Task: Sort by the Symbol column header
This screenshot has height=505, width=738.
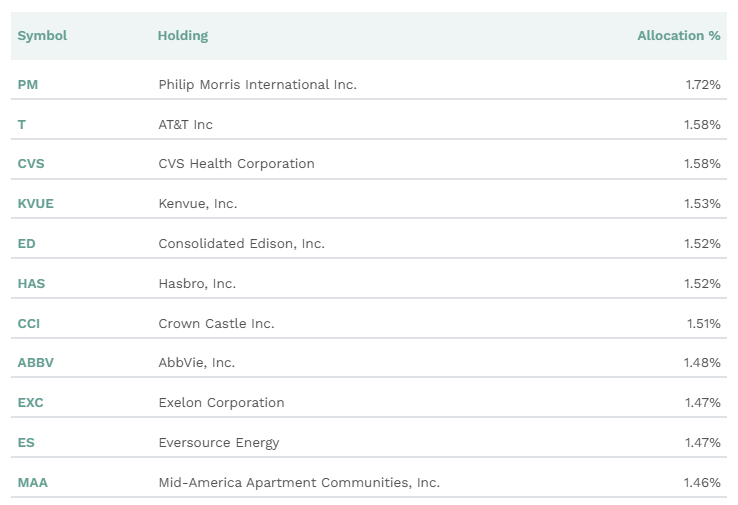Action: [42, 36]
